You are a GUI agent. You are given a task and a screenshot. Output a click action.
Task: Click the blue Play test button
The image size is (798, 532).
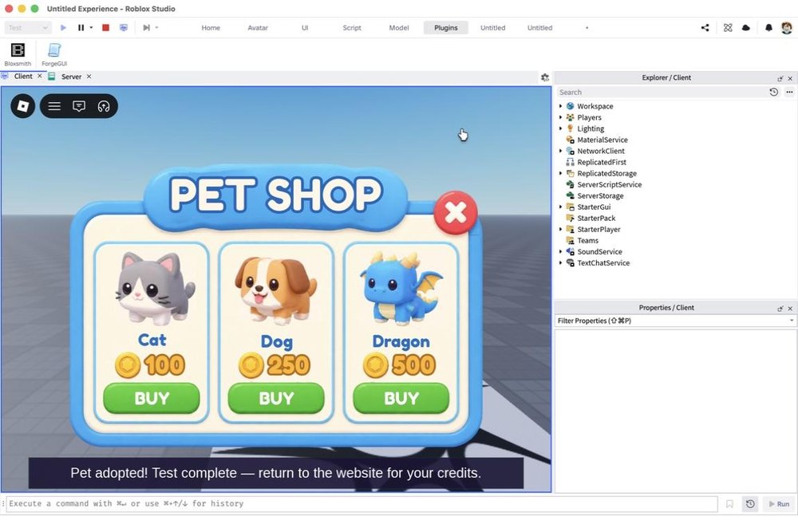[63, 27]
